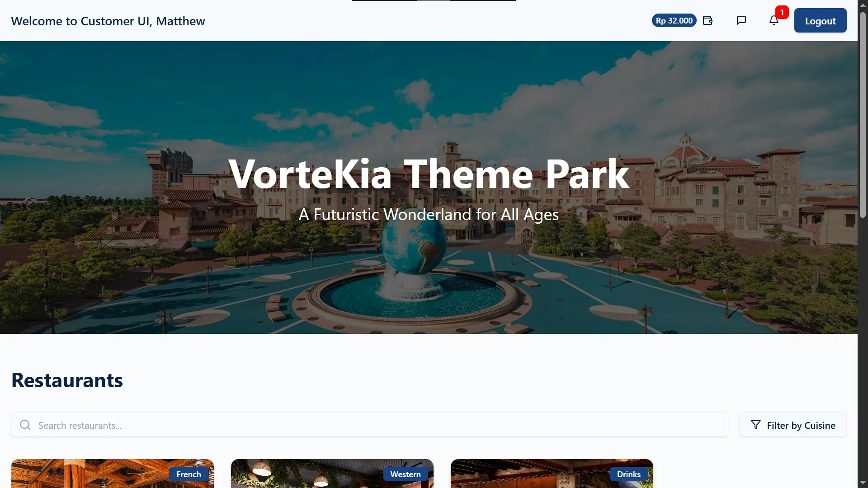Select the Western cuisine tag
The height and width of the screenshot is (488, 868).
pyautogui.click(x=405, y=474)
